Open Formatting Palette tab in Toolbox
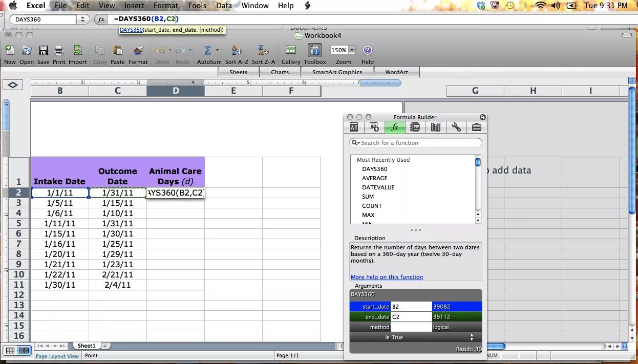 [354, 127]
